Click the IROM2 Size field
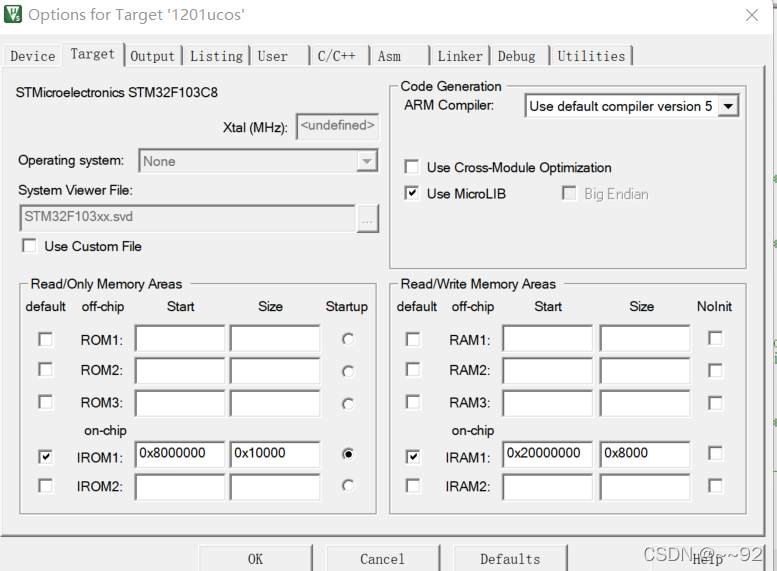Screen dimensions: 777x571 tap(275, 487)
